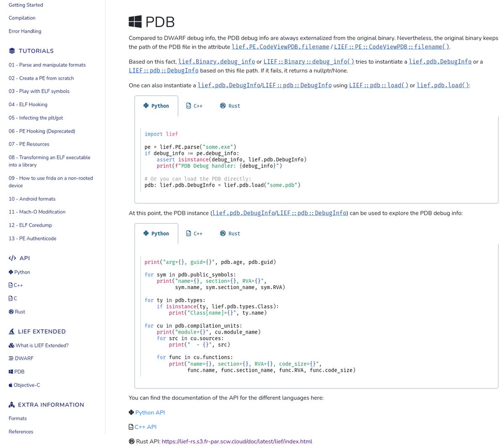Open the Compilation page link
This screenshot has width=504, height=446.
[22, 18]
